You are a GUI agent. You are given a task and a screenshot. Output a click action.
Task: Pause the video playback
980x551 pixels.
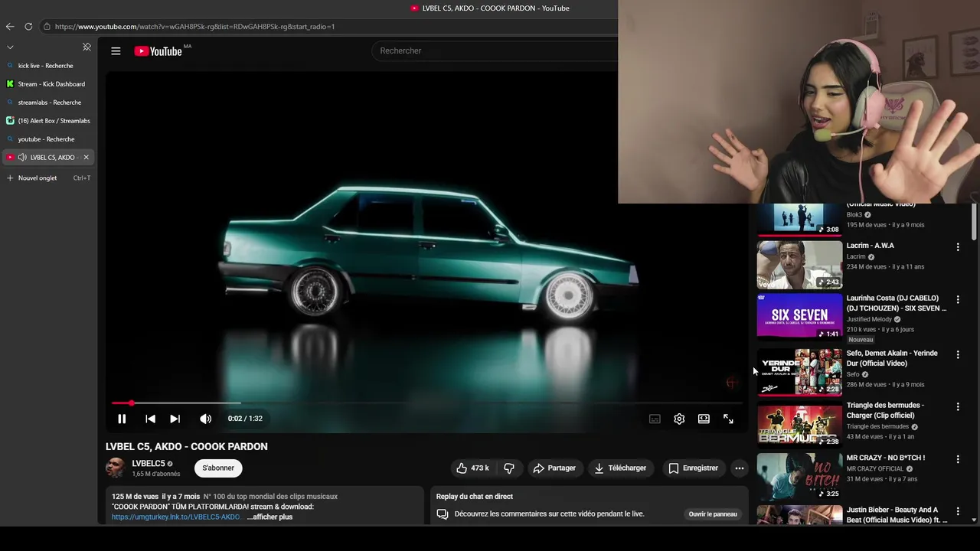[122, 419]
